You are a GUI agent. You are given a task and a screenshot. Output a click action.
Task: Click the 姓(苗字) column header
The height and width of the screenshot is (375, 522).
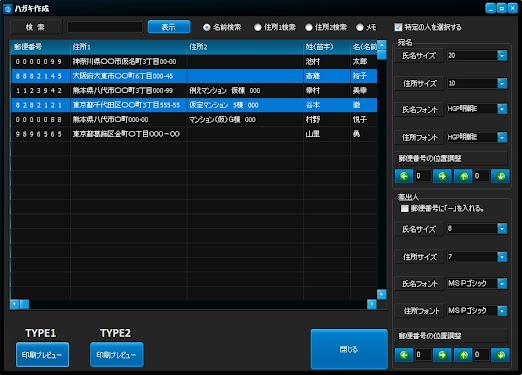[x=327, y=47]
